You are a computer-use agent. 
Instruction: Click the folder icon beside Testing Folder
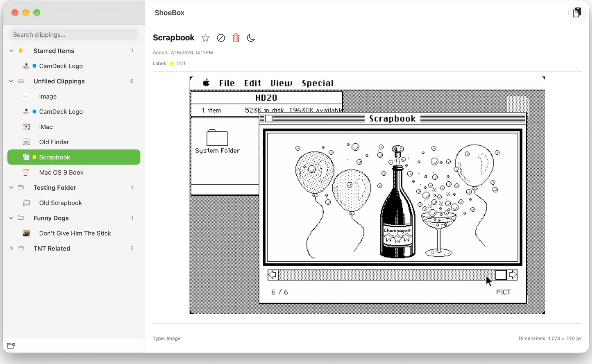21,188
